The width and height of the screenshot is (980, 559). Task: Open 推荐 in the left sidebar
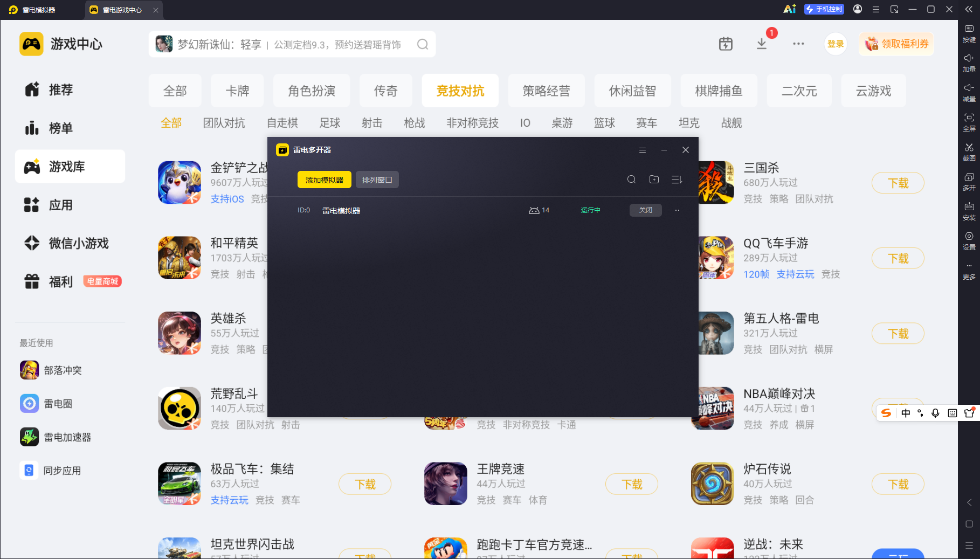click(70, 89)
